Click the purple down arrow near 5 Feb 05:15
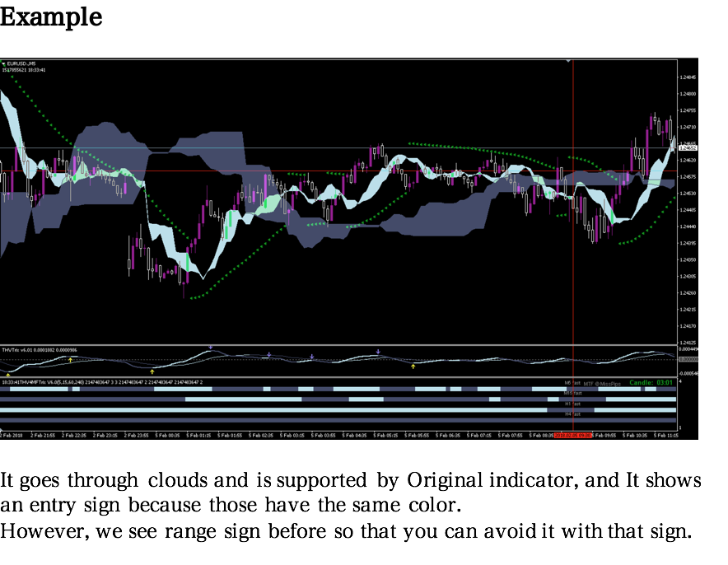Screen dimensions: 728x565 click(378, 352)
